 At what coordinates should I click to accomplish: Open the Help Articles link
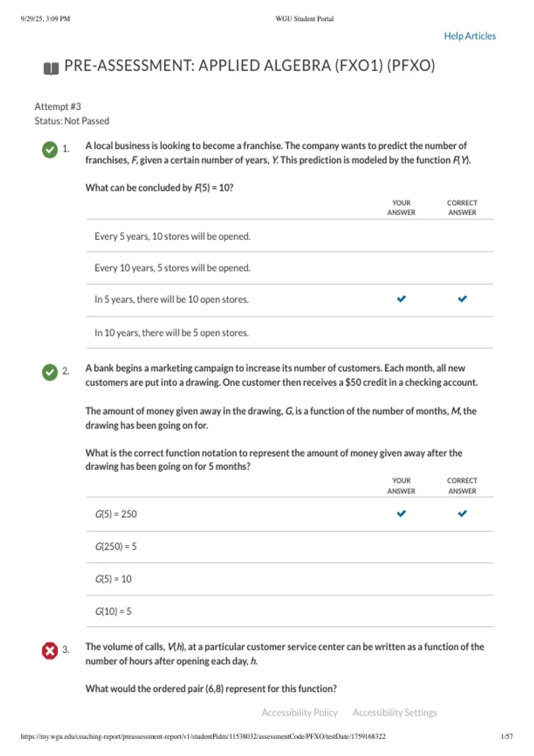pyautogui.click(x=470, y=36)
